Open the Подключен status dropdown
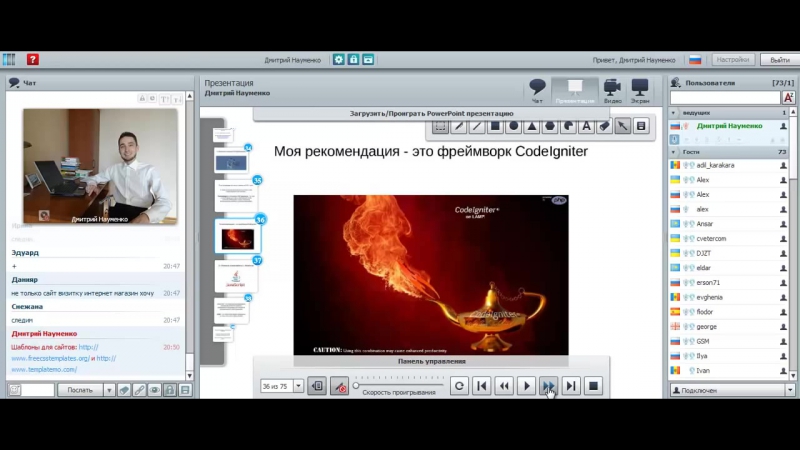The width and height of the screenshot is (800, 450). 790,390
